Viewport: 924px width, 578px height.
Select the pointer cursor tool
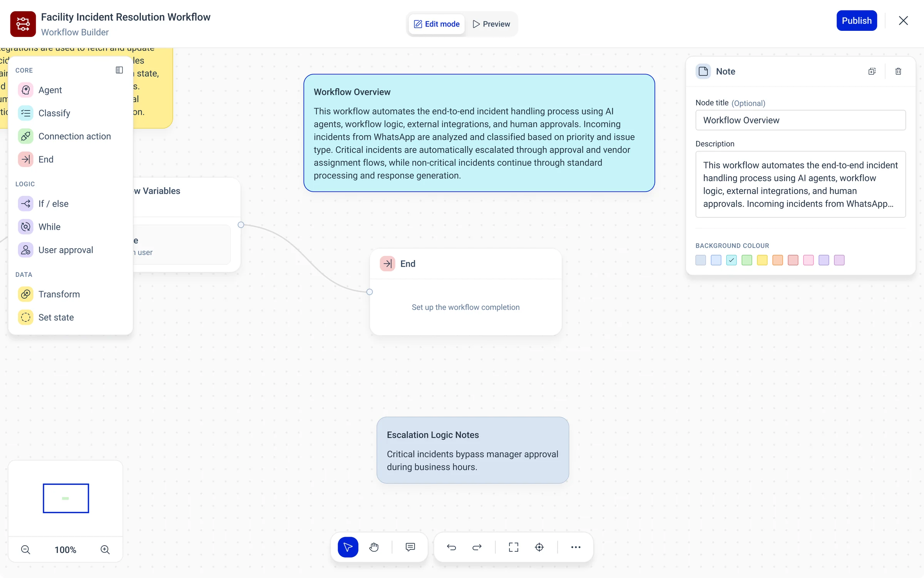(348, 547)
